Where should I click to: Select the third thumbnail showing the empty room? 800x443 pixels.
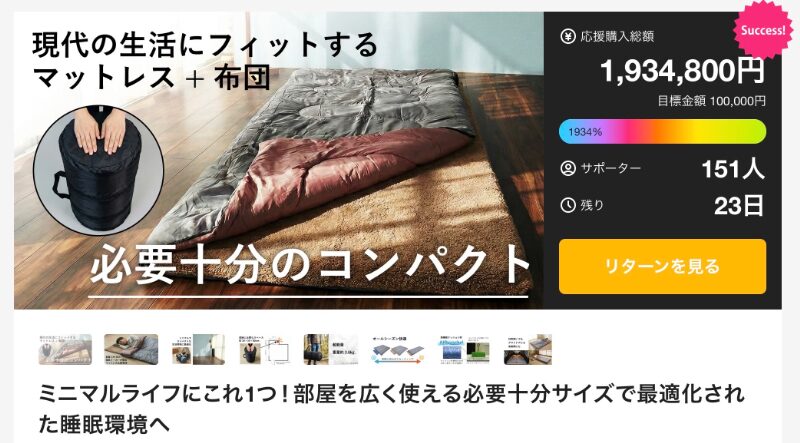click(x=198, y=349)
